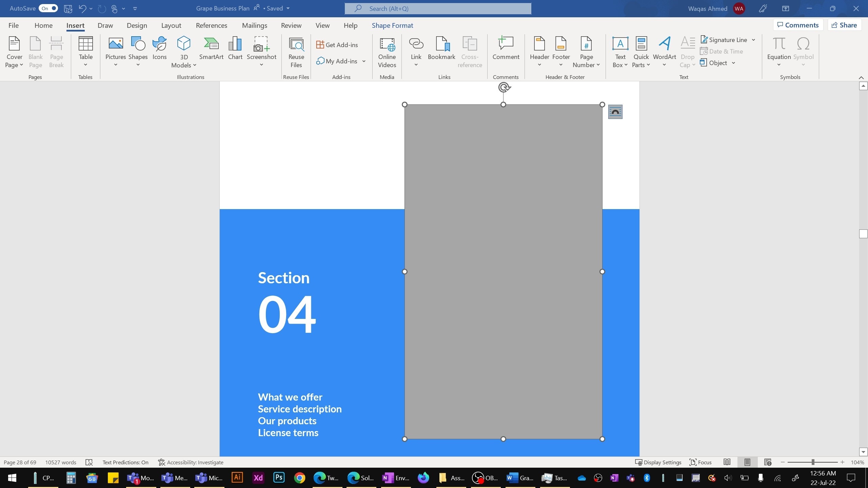Select the shape's rotation handle
This screenshot has width=868, height=488.
coord(504,87)
